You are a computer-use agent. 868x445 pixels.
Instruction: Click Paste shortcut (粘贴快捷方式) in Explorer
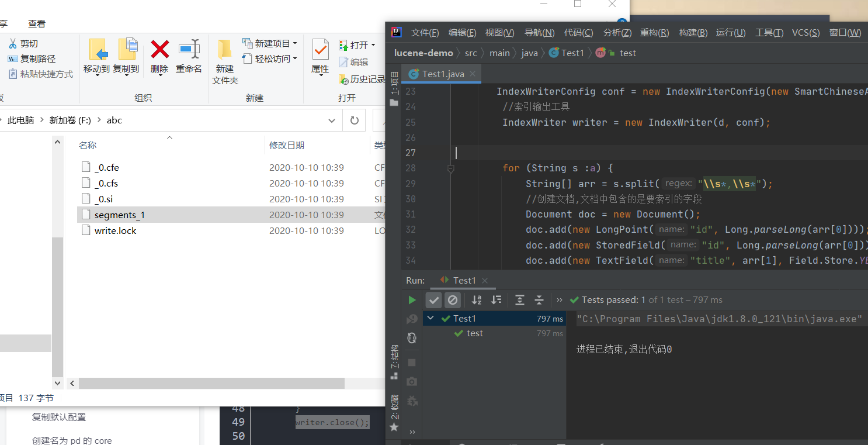click(x=40, y=74)
